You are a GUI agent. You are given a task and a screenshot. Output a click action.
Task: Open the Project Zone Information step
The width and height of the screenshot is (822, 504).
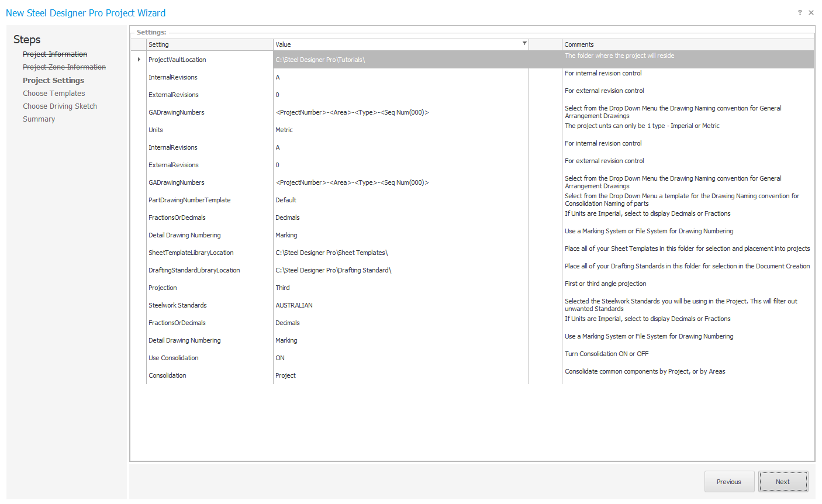click(64, 67)
